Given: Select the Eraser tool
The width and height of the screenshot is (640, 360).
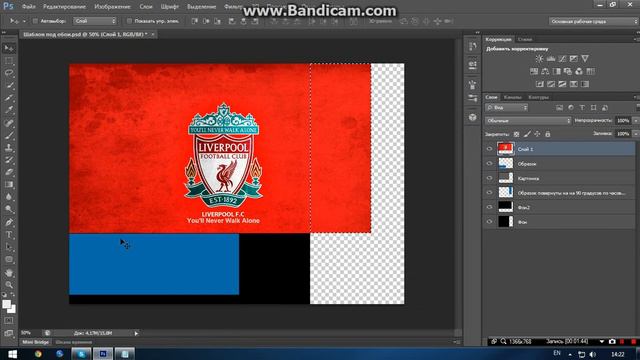Looking at the screenshot, I should pyautogui.click(x=9, y=172).
